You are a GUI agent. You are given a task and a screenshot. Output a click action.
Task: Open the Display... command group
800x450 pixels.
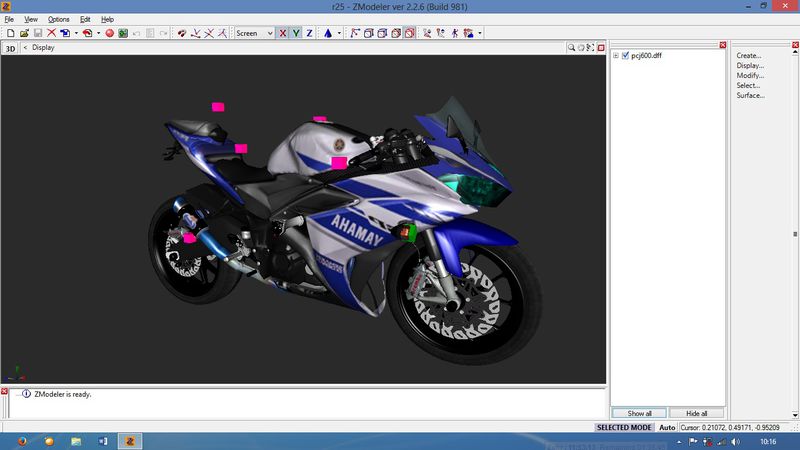click(x=750, y=65)
